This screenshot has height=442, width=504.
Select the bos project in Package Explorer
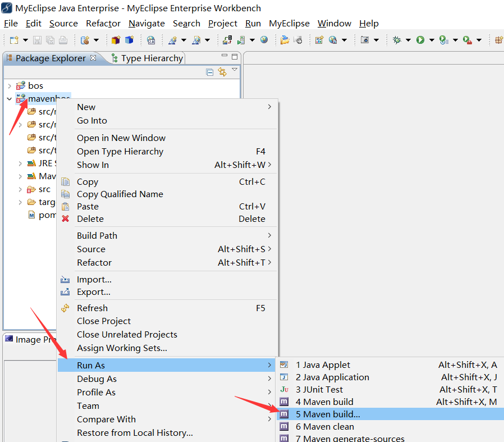point(35,86)
